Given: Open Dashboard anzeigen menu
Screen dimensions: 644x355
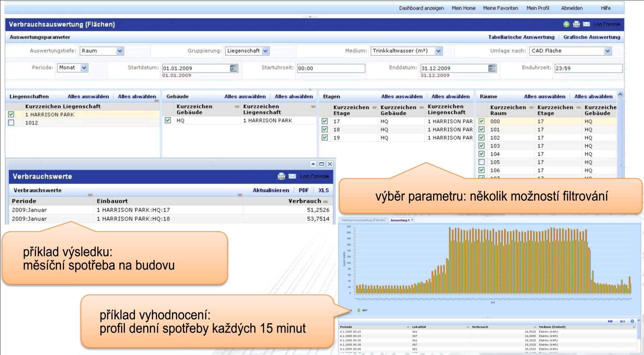Looking at the screenshot, I should click(x=422, y=8).
